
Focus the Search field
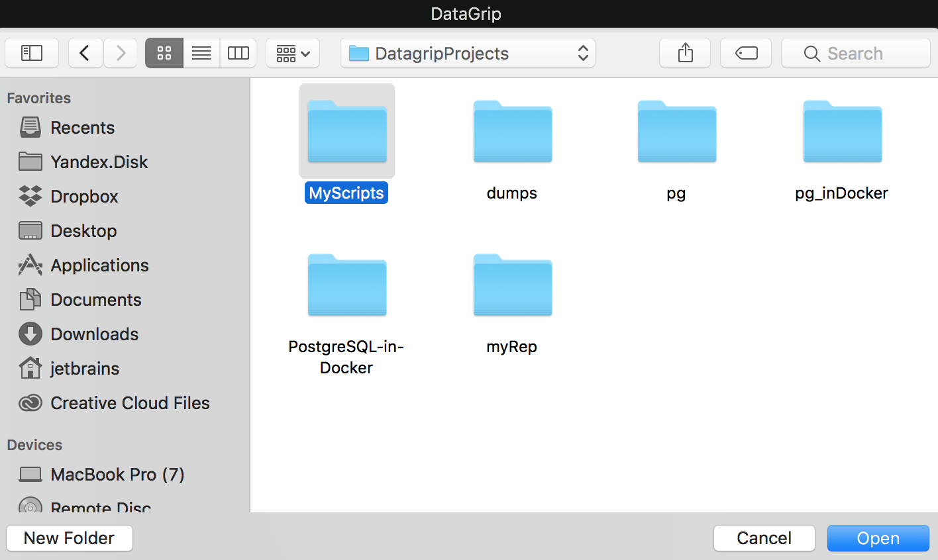(856, 53)
